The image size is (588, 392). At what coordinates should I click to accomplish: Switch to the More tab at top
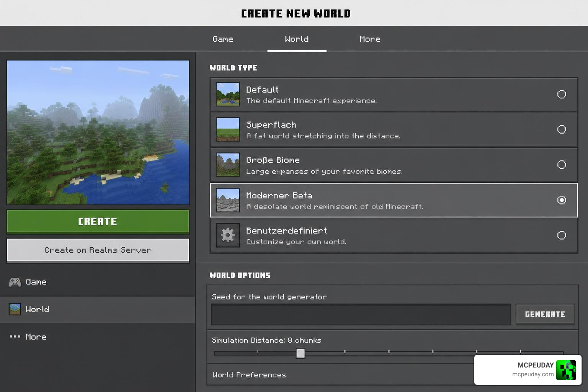370,39
